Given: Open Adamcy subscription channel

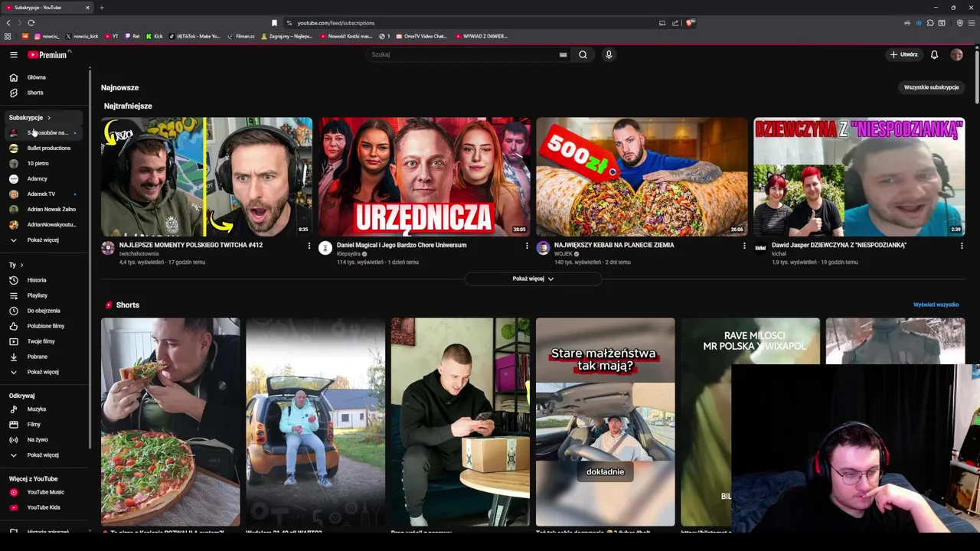Looking at the screenshot, I should coord(44,179).
